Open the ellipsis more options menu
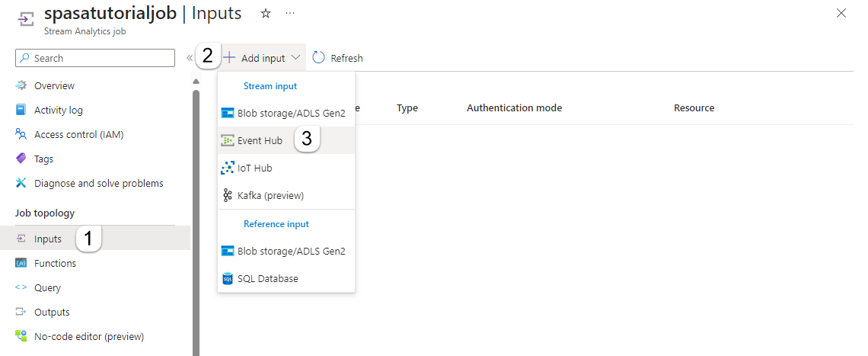The width and height of the screenshot is (868, 356). (289, 14)
